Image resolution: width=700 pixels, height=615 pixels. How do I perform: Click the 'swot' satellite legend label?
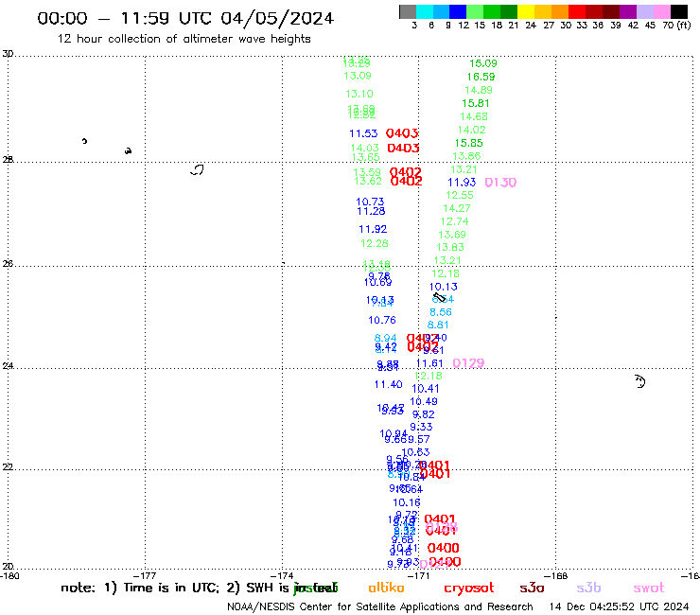coord(649,589)
